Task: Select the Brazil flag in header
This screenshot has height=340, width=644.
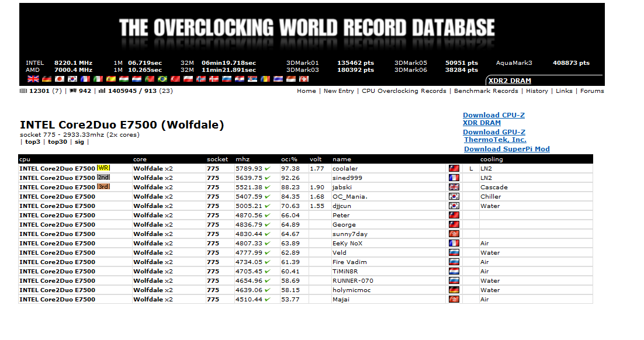Action: pyautogui.click(x=162, y=79)
